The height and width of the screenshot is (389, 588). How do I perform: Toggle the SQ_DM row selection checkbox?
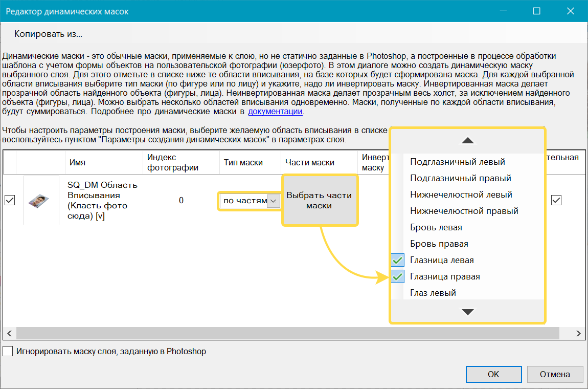point(9,201)
